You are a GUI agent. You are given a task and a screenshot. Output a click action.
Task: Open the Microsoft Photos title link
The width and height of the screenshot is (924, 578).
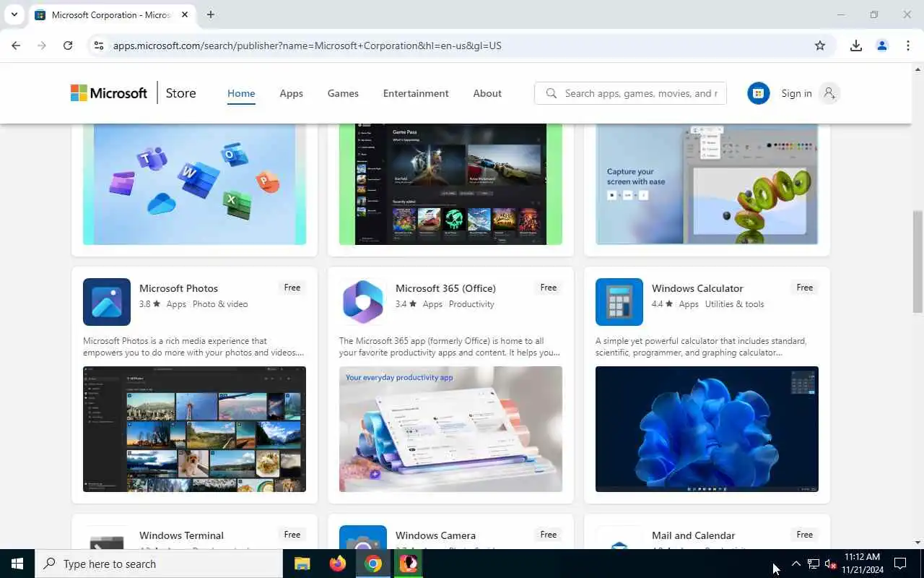point(178,288)
